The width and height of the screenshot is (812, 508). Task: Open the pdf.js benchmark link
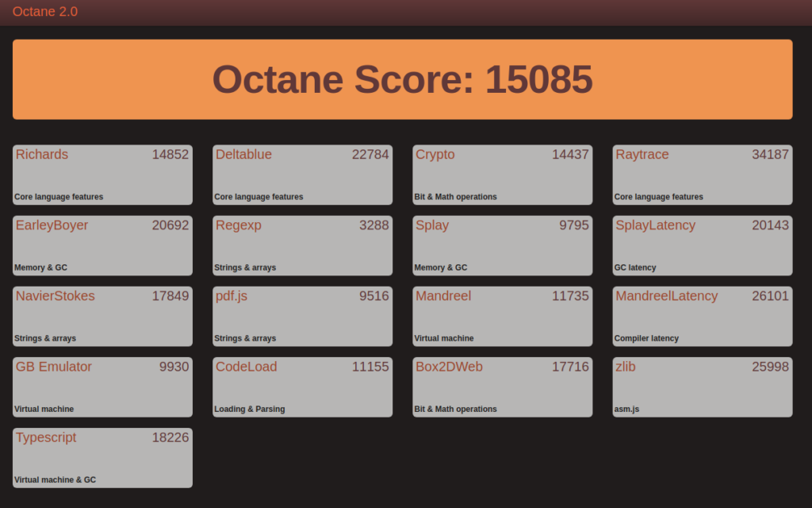(232, 296)
